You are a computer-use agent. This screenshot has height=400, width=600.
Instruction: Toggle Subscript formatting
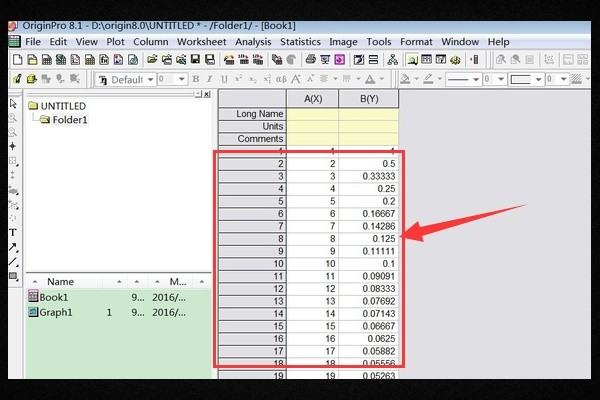point(253,79)
